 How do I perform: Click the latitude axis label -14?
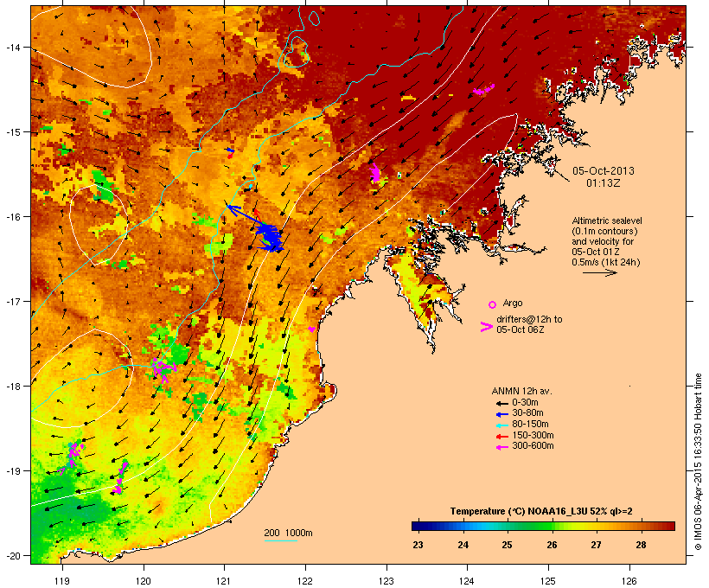coord(12,47)
